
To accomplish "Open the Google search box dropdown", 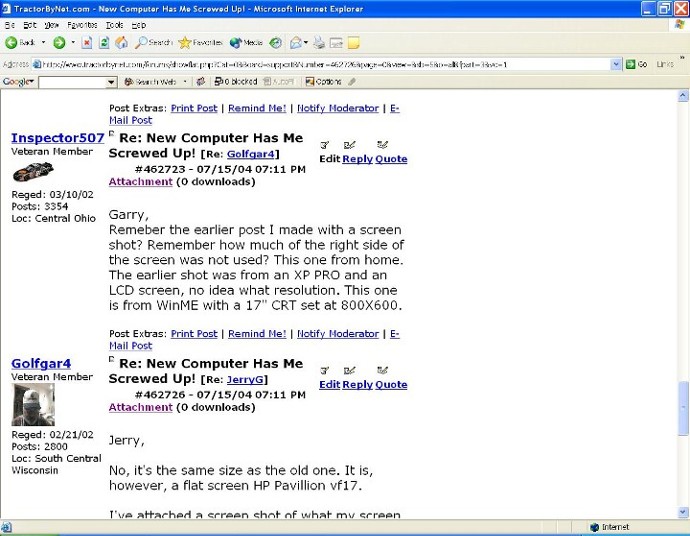I will 112,82.
